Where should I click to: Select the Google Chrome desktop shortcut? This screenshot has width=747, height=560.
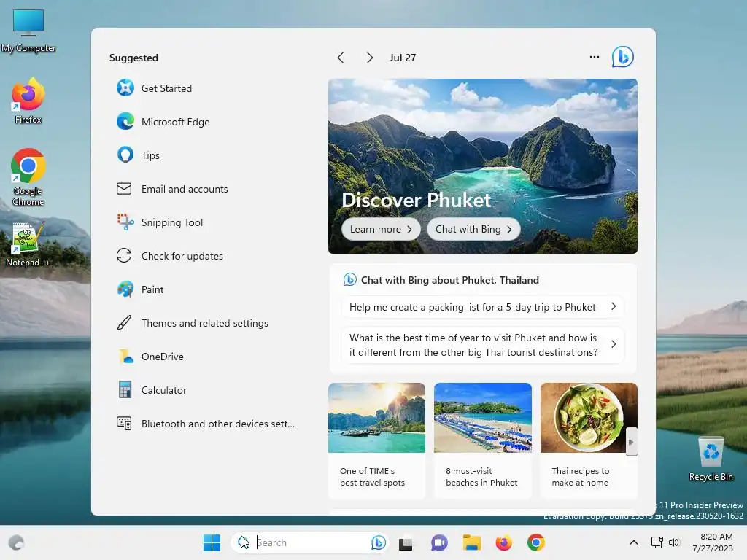tap(28, 177)
